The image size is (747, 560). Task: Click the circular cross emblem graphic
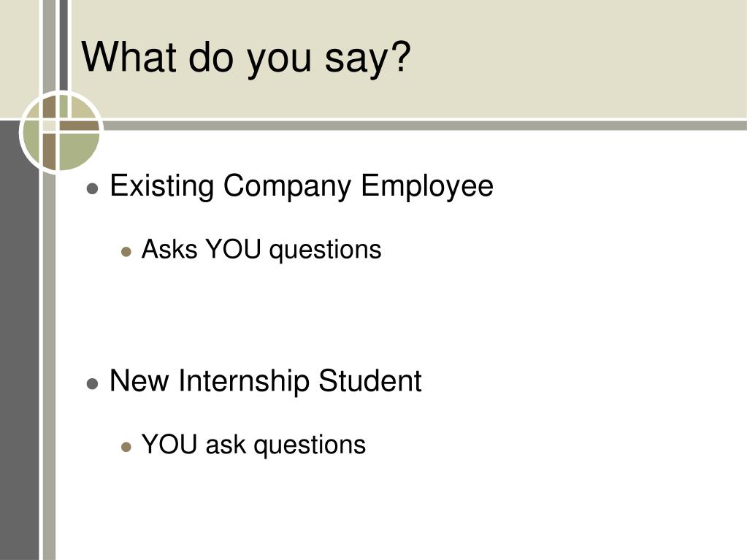(x=61, y=132)
